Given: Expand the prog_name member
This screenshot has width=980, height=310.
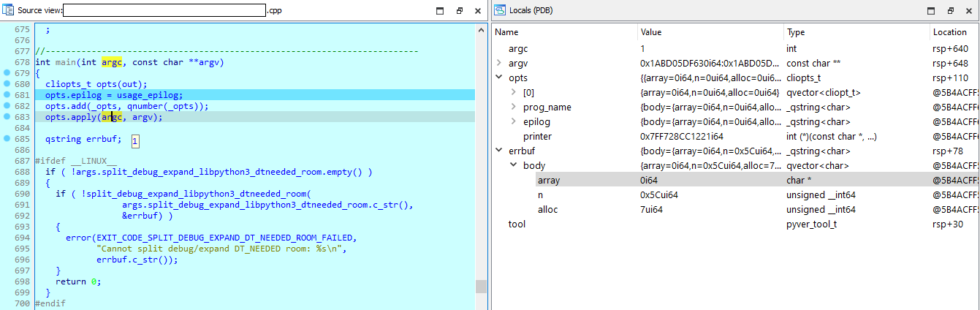Looking at the screenshot, I should click(514, 107).
